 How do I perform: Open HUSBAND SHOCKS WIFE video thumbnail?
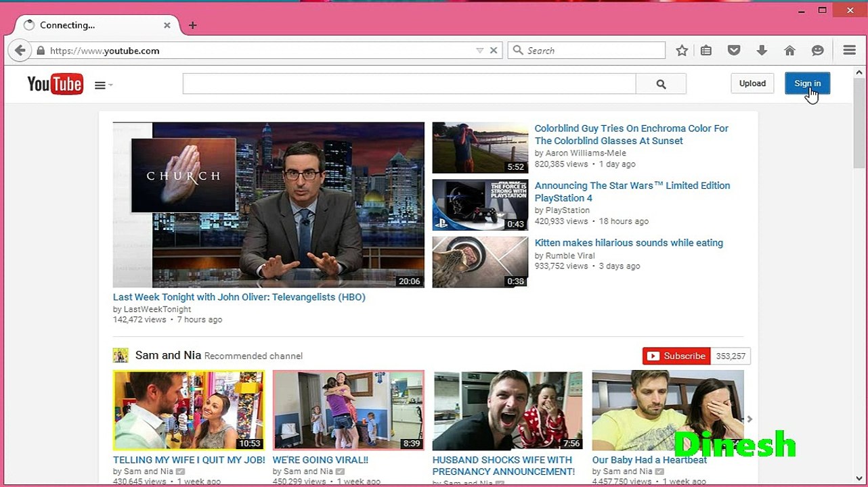point(508,410)
